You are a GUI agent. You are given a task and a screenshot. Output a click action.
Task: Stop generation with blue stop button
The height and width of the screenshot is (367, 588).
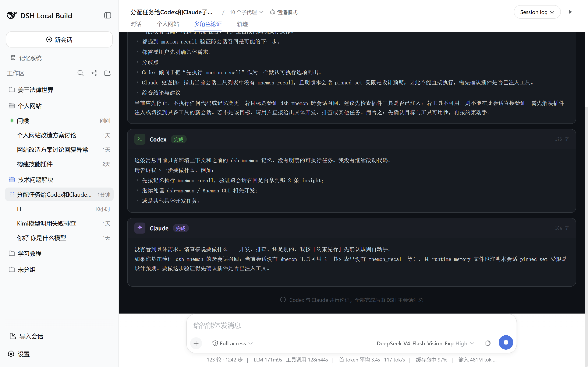[506, 342]
